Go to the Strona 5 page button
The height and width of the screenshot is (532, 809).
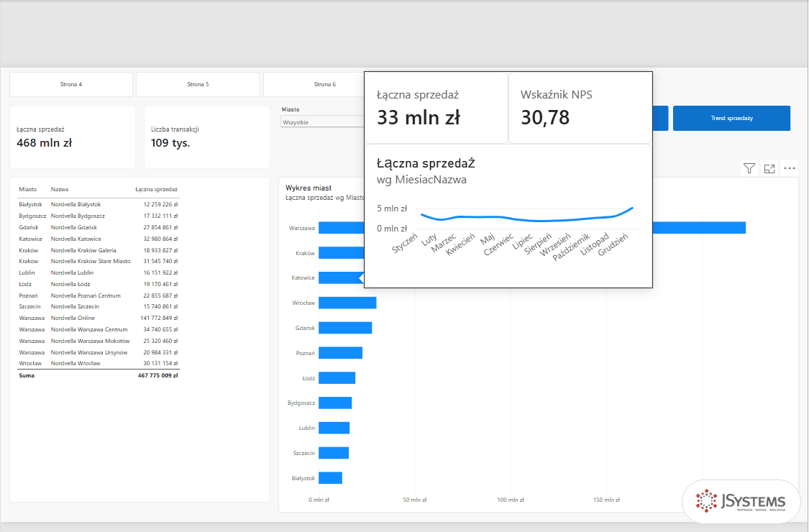point(198,84)
